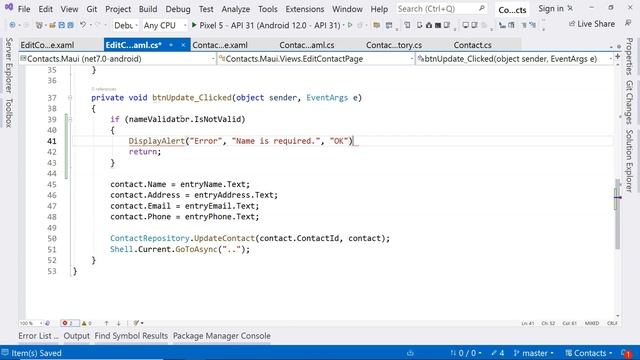Open Find Symbol Results tab

(x=131, y=336)
